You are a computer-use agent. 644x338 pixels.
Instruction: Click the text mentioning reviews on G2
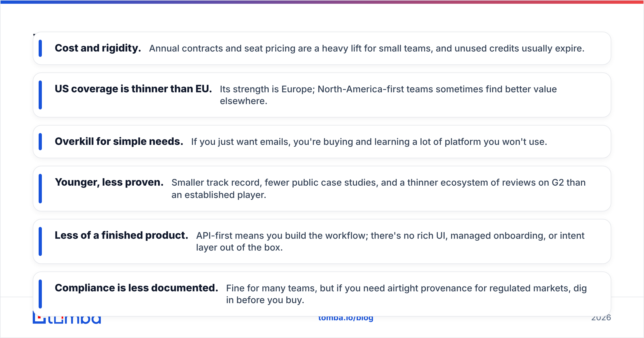click(x=378, y=189)
